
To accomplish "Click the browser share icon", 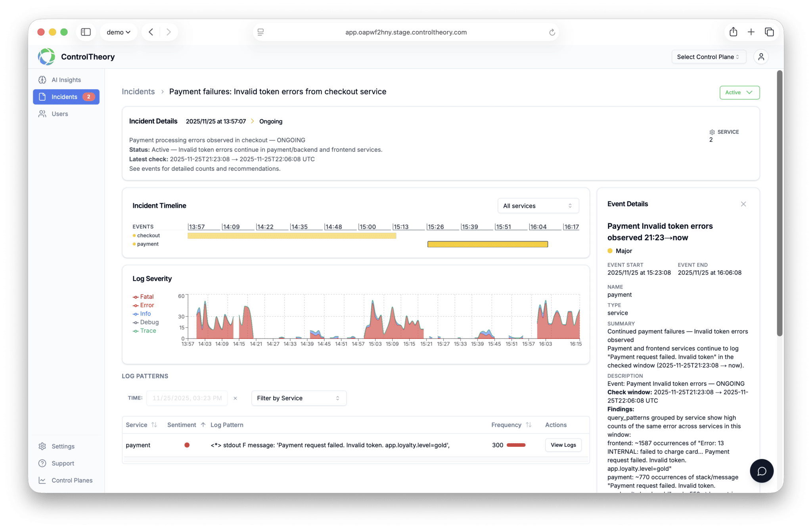I will [x=733, y=32].
